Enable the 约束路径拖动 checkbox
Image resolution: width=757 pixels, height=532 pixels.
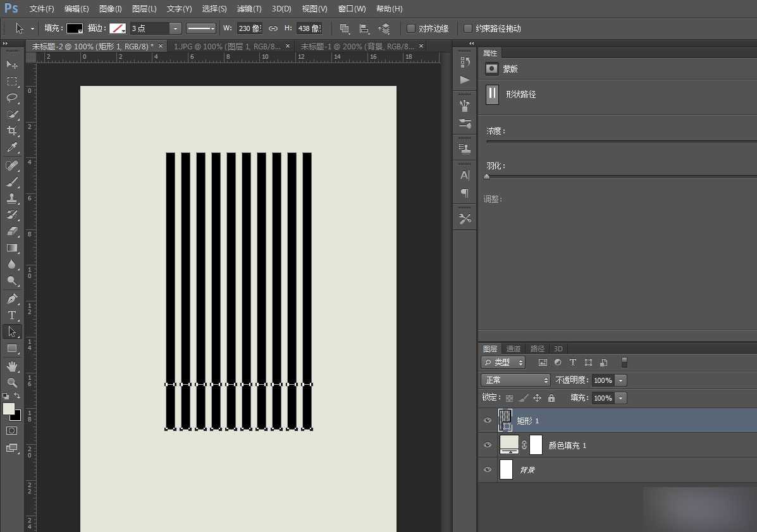click(468, 28)
